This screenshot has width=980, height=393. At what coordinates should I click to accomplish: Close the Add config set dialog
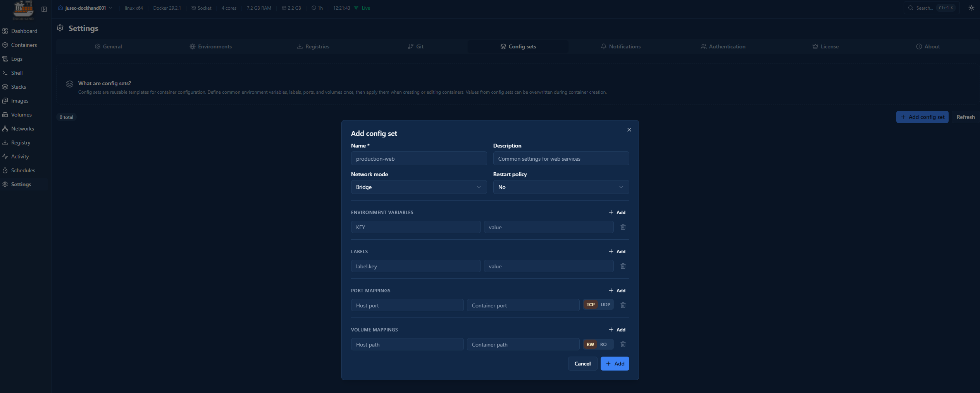pos(629,130)
